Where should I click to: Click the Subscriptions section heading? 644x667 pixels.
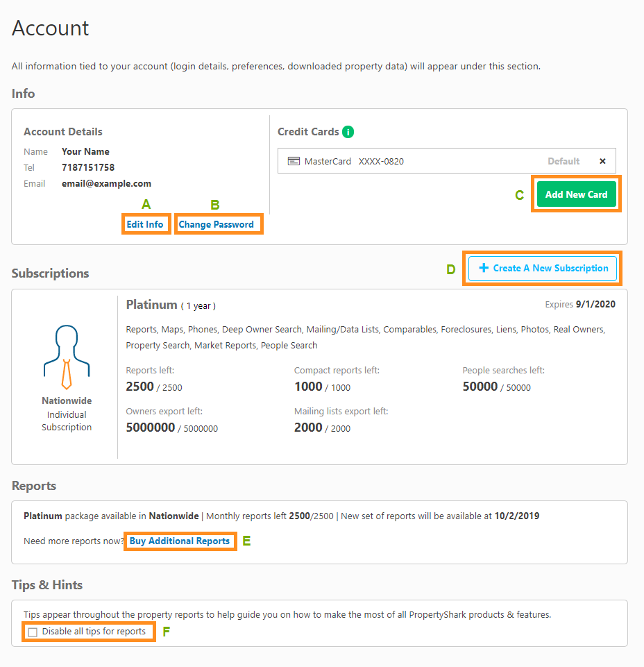pos(50,273)
